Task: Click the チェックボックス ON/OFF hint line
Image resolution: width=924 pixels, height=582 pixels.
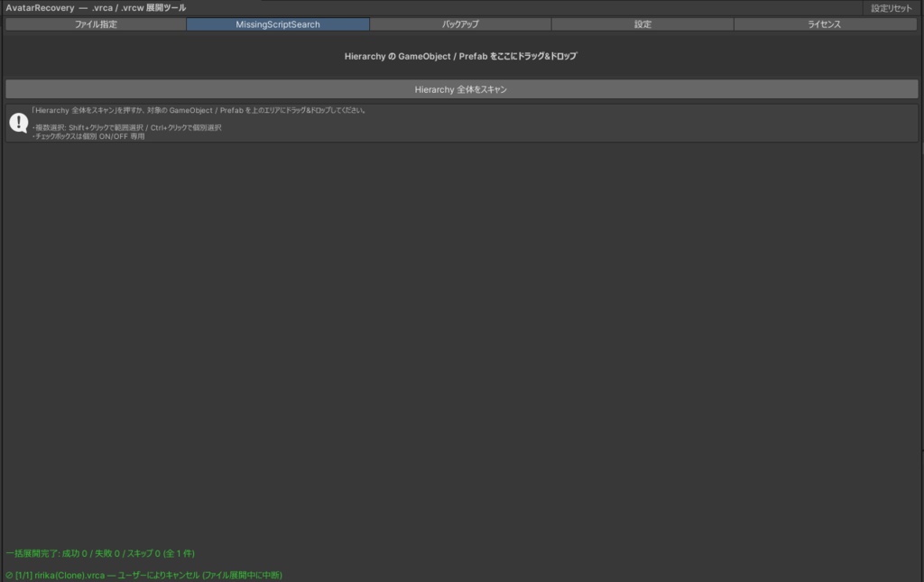Action: point(88,136)
